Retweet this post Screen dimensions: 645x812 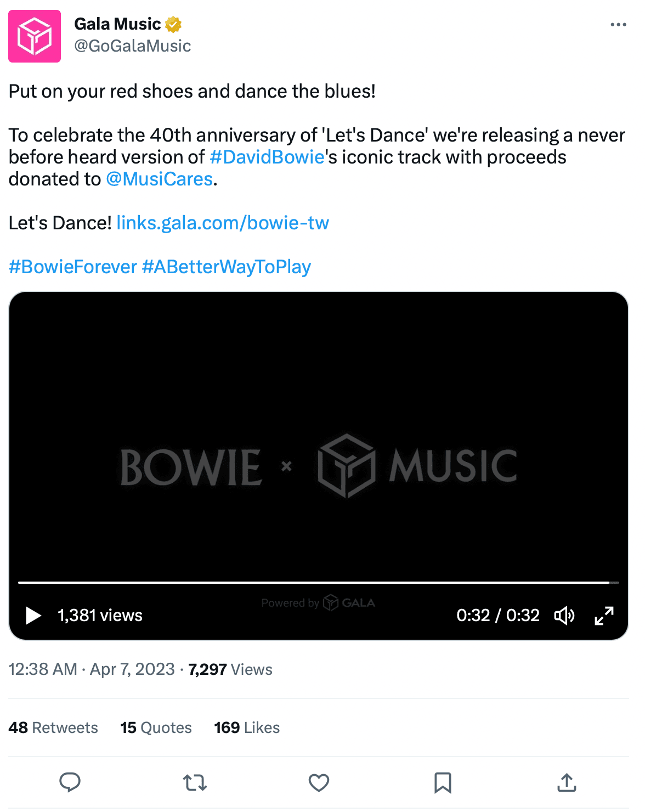(195, 782)
